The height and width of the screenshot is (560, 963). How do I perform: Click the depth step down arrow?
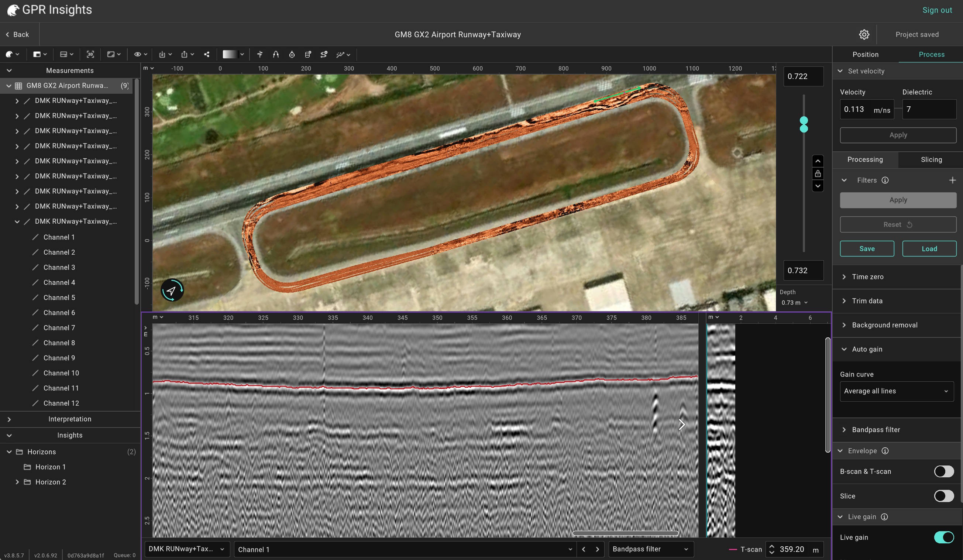click(818, 186)
